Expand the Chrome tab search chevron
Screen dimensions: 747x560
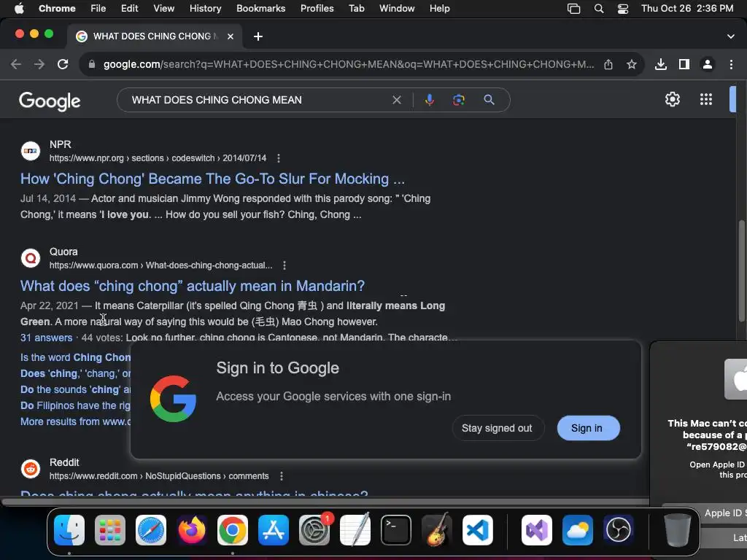pos(731,36)
